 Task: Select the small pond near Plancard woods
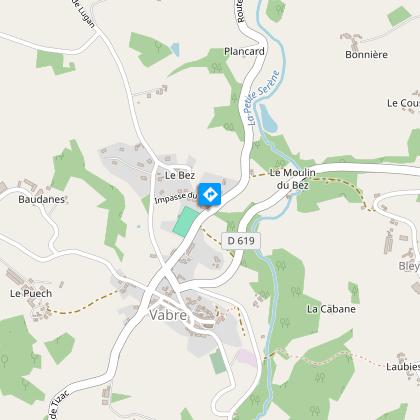[x=175, y=50]
